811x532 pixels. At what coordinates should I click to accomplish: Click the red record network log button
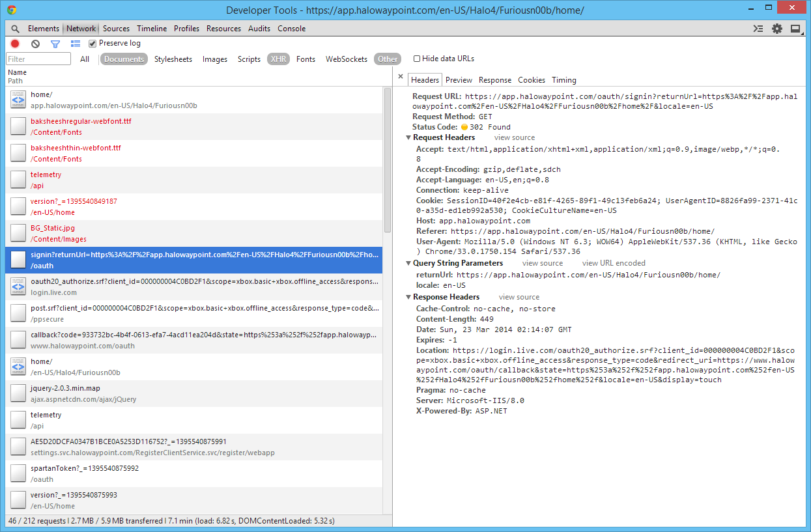[x=15, y=44]
